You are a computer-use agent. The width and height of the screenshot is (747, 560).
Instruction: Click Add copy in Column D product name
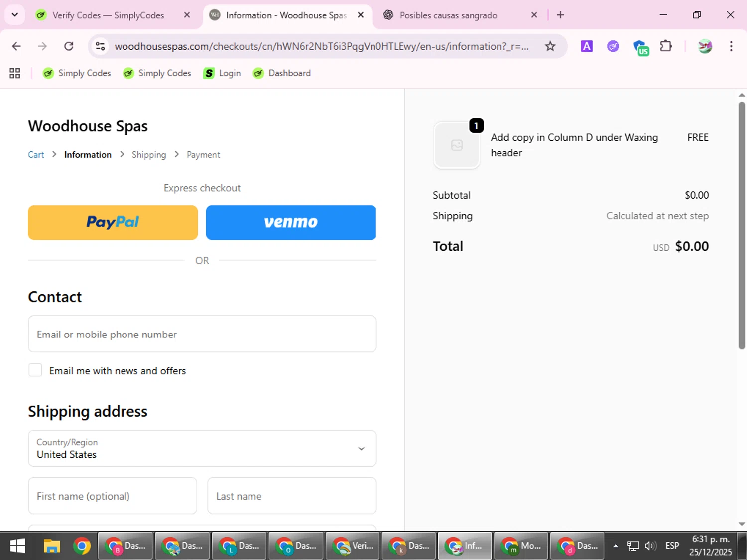coord(574,145)
